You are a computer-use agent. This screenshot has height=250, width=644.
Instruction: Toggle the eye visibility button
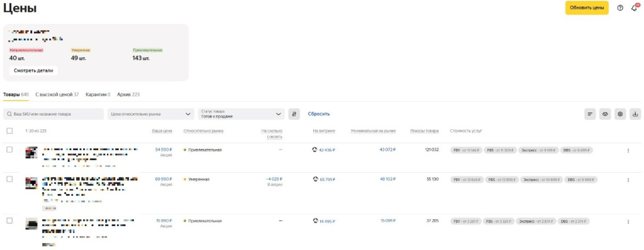(605, 114)
